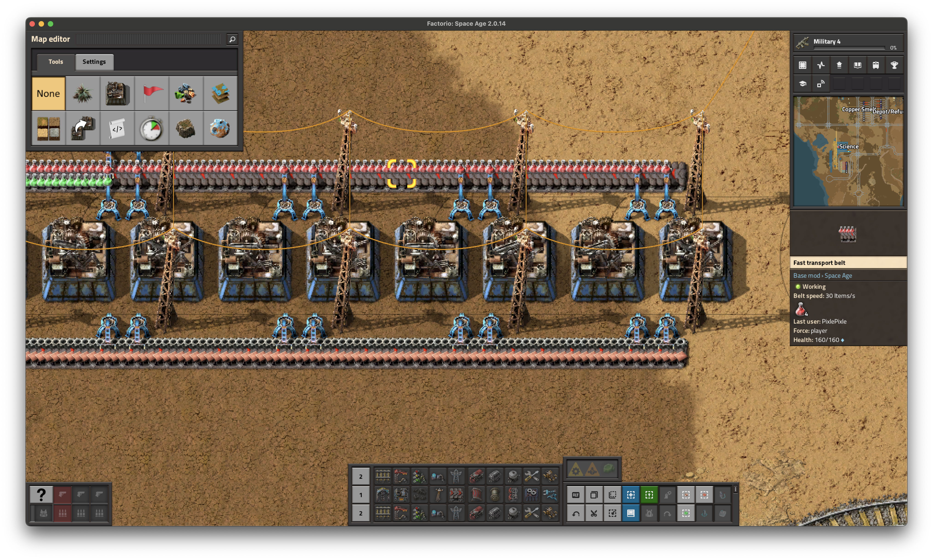Select the Resources ore pile tool
This screenshot has height=560, width=933.
click(x=186, y=93)
